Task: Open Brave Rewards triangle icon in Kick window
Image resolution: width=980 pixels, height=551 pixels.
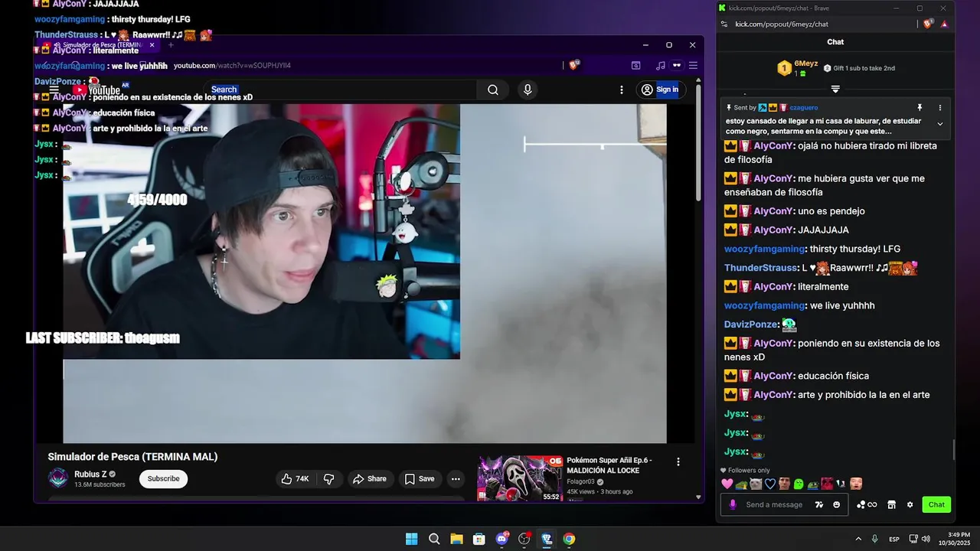Action: tap(944, 24)
